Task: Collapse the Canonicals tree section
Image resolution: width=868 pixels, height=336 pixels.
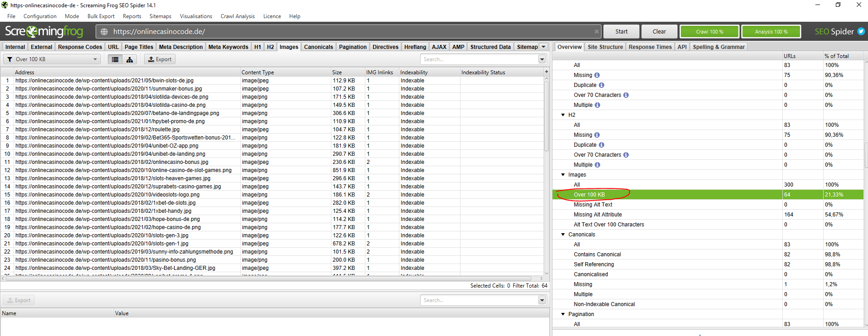Action: (563, 235)
